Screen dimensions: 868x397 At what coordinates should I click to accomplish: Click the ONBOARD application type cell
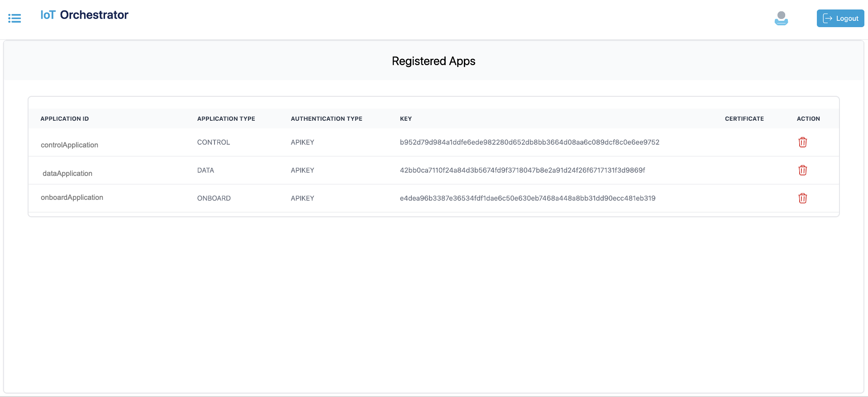coord(214,198)
